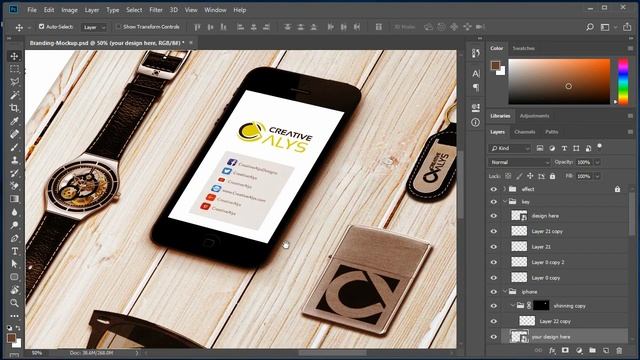Select the Crop tool
Viewport: 640px width, 360px height.
(x=14, y=108)
